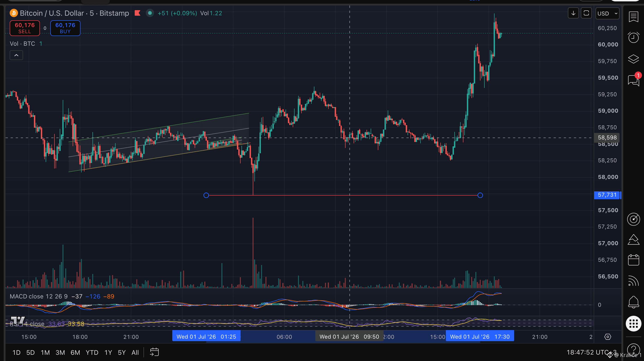Click the MACD close 12 26 9 label

point(39,296)
